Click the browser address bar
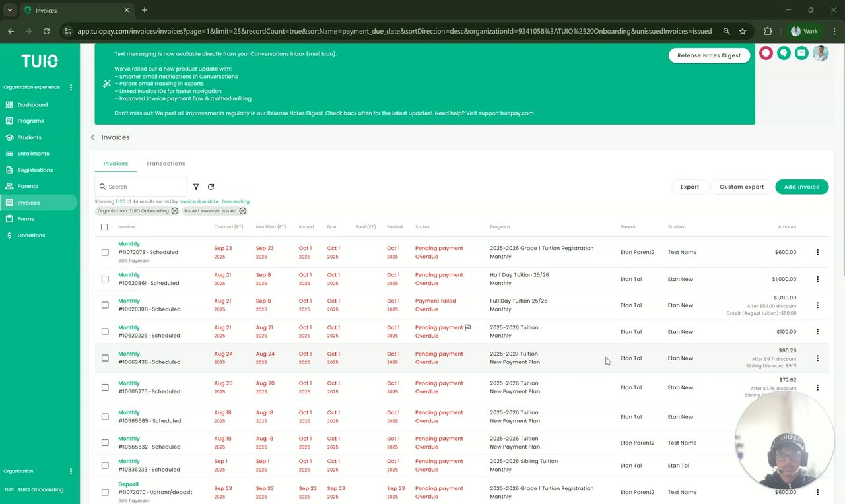 [x=394, y=31]
